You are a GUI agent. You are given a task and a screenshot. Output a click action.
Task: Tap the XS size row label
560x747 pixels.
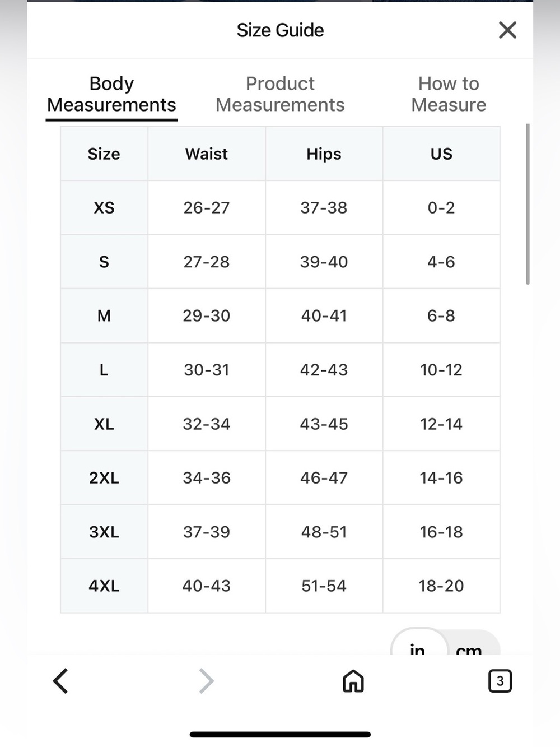pyautogui.click(x=104, y=208)
